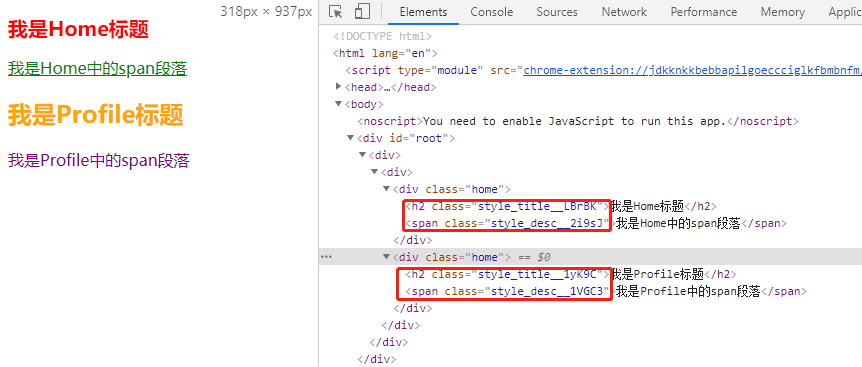862x367 pixels.
Task: Collapse the div id root node
Action: coord(351,138)
